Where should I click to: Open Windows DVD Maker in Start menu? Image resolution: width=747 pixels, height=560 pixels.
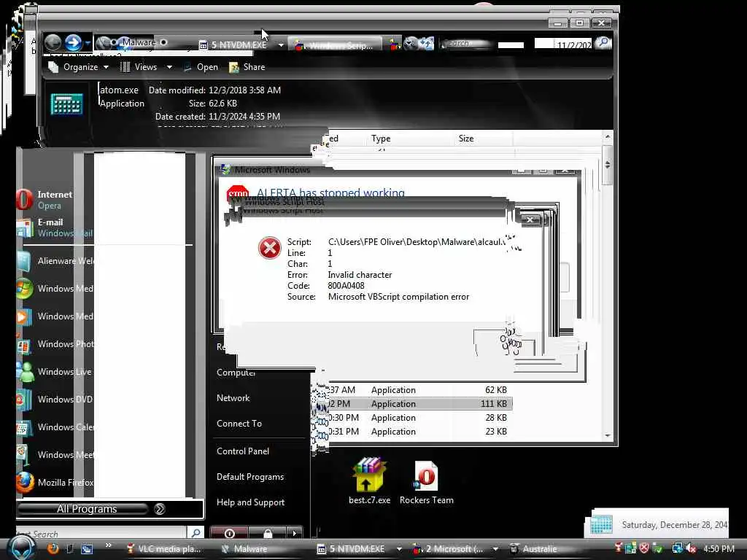pyautogui.click(x=55, y=399)
